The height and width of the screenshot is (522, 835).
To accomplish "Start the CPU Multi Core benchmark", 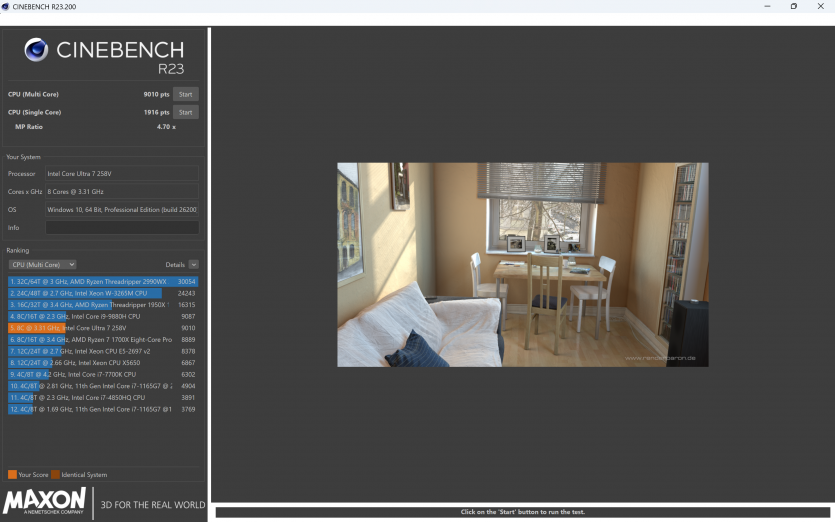I will tap(185, 95).
